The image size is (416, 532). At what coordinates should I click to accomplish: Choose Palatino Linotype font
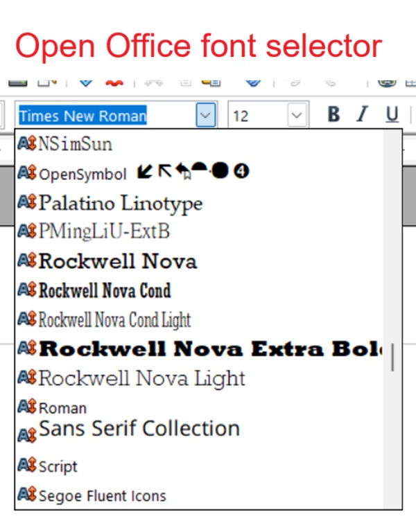click(200, 202)
